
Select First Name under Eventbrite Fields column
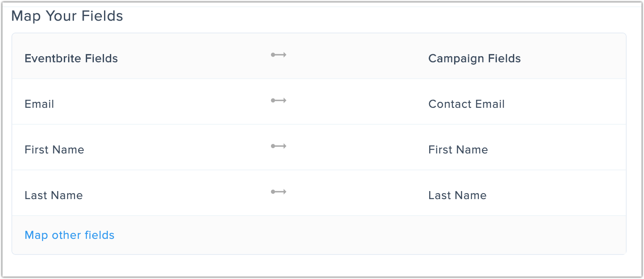tap(54, 150)
